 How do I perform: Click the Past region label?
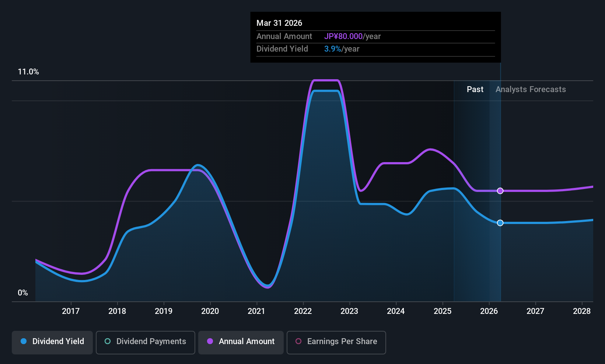475,90
